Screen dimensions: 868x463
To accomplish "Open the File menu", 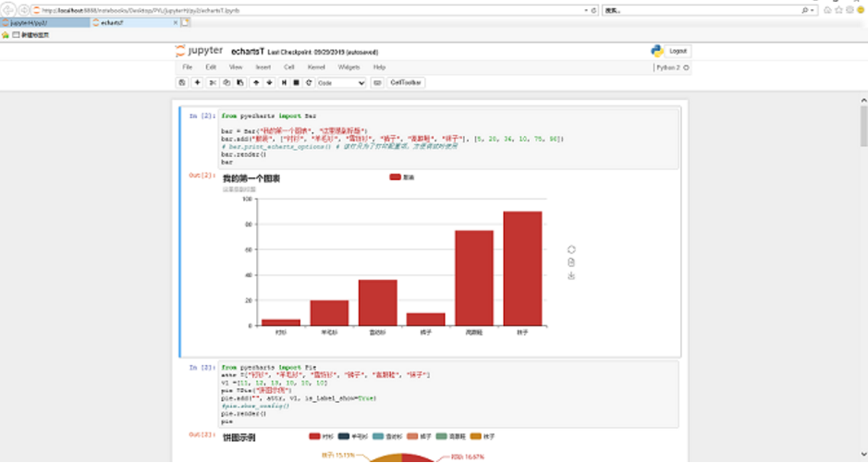I will 187,67.
